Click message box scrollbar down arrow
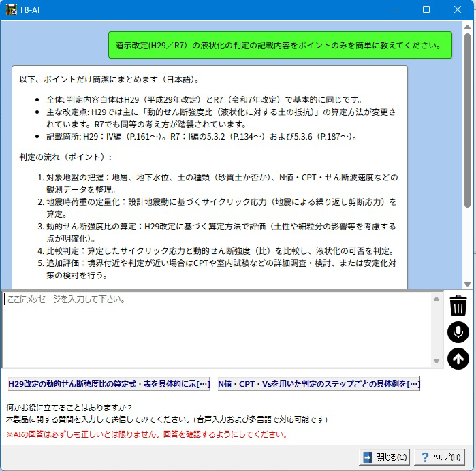The image size is (476, 471). [437, 361]
